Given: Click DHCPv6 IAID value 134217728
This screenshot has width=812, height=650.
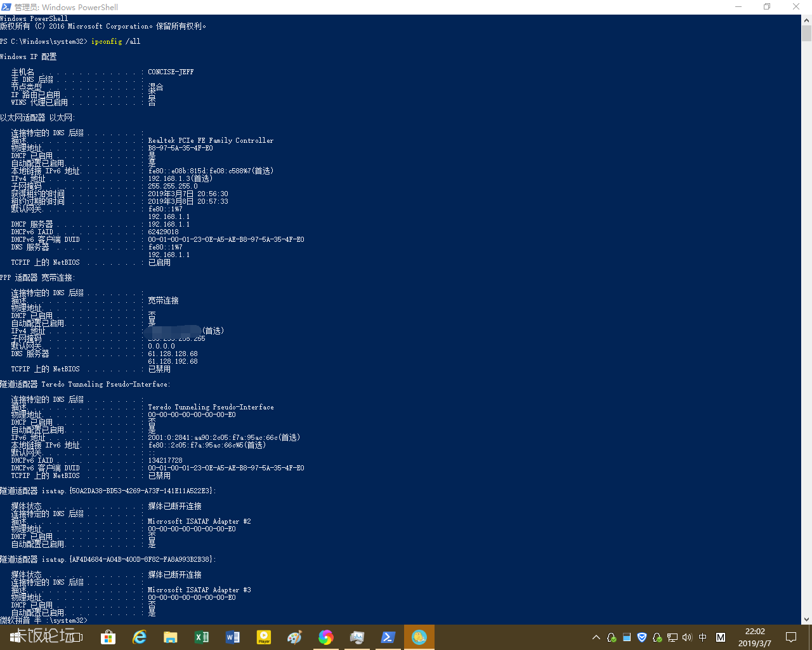Looking at the screenshot, I should point(165,460).
